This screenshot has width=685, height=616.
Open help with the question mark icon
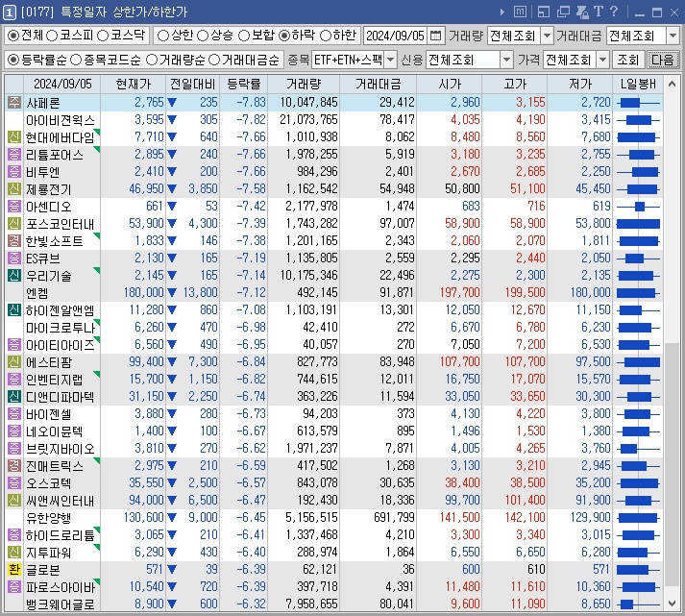(613, 12)
